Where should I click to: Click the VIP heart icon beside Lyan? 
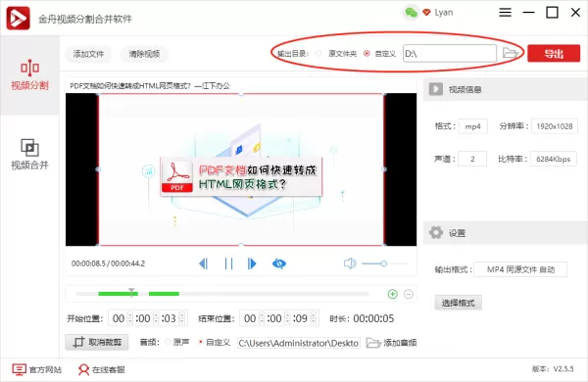point(426,13)
